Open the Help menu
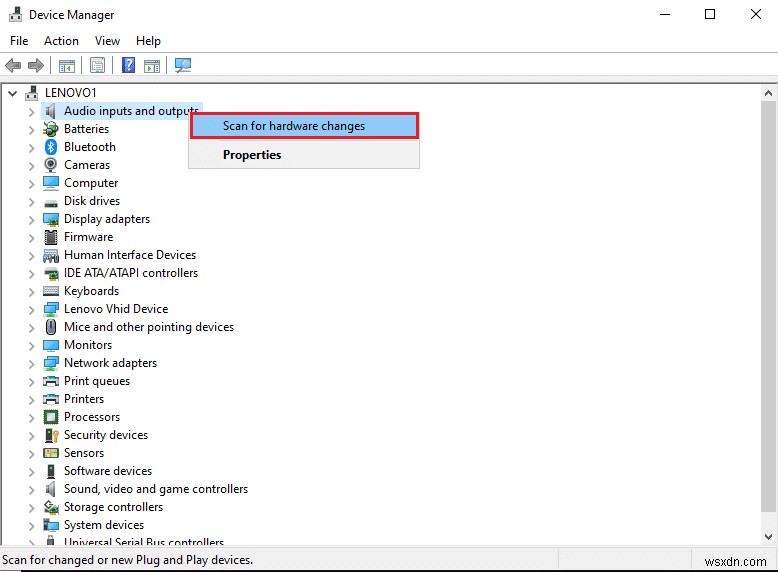This screenshot has height=572, width=778. [x=148, y=41]
